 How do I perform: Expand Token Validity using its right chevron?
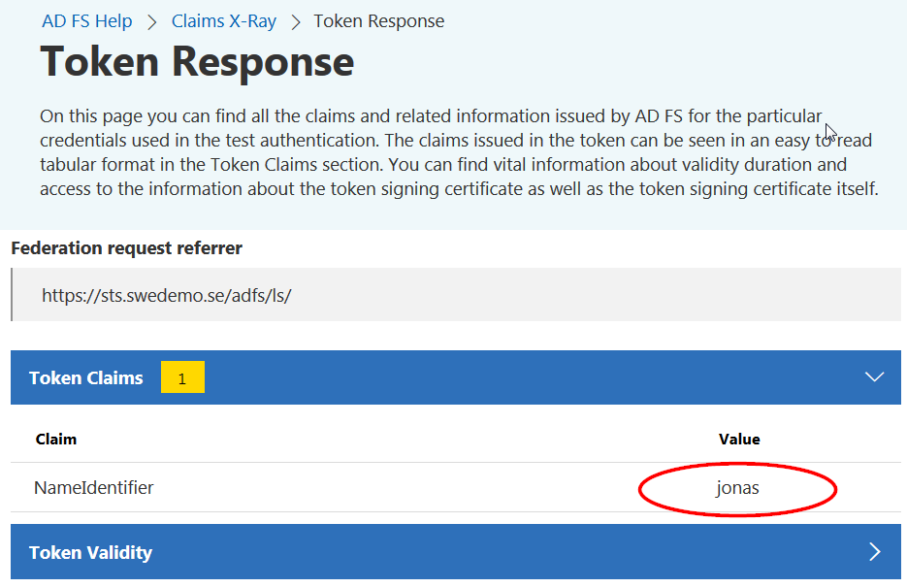[x=874, y=552]
